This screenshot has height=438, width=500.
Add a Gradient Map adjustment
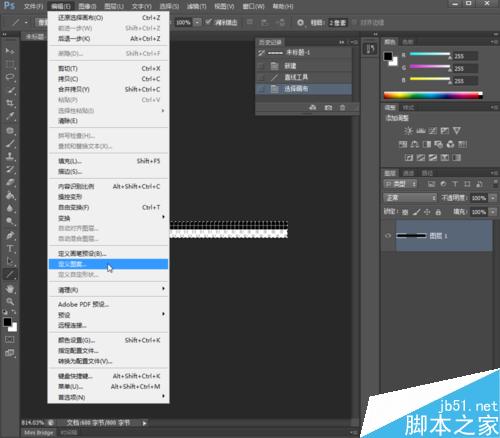tap(457, 158)
